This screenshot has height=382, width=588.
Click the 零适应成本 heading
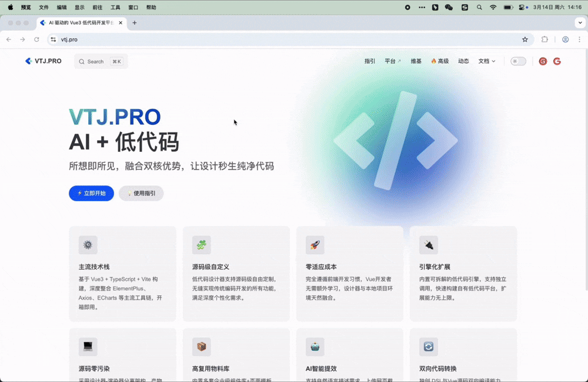click(321, 267)
